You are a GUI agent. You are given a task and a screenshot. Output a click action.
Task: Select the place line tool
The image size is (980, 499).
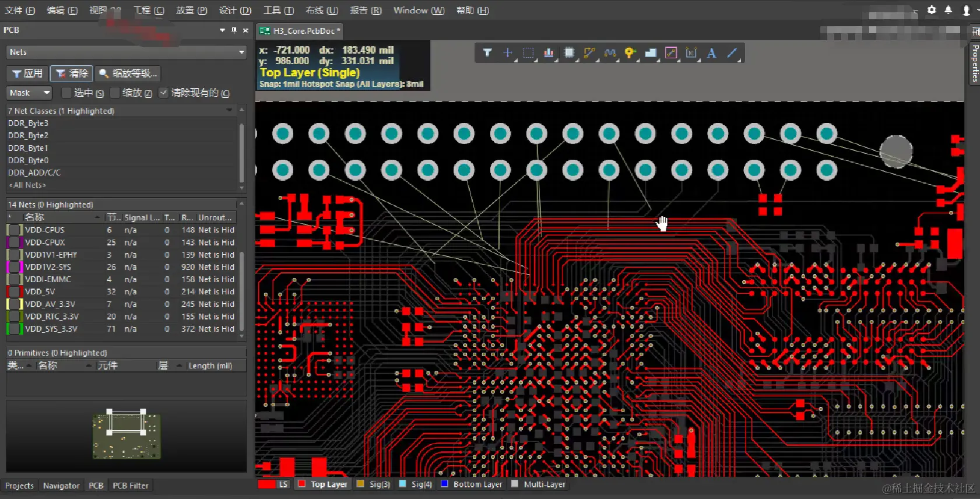point(732,53)
